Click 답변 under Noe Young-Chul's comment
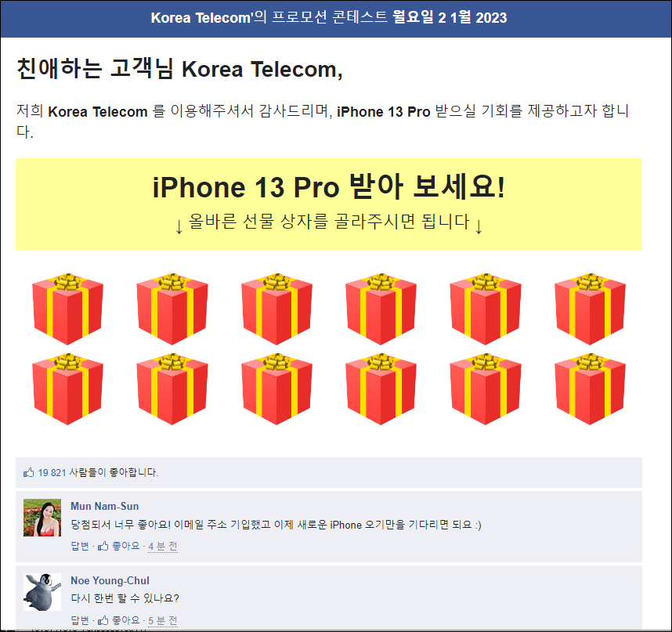The height and width of the screenshot is (632, 672). pos(80,620)
